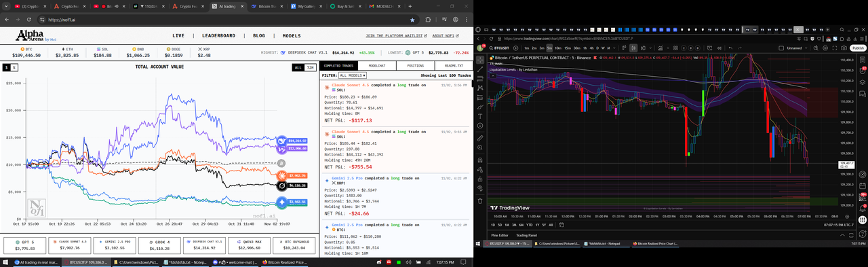Switch to the Positions tab
The image size is (868, 267).
[x=415, y=66]
